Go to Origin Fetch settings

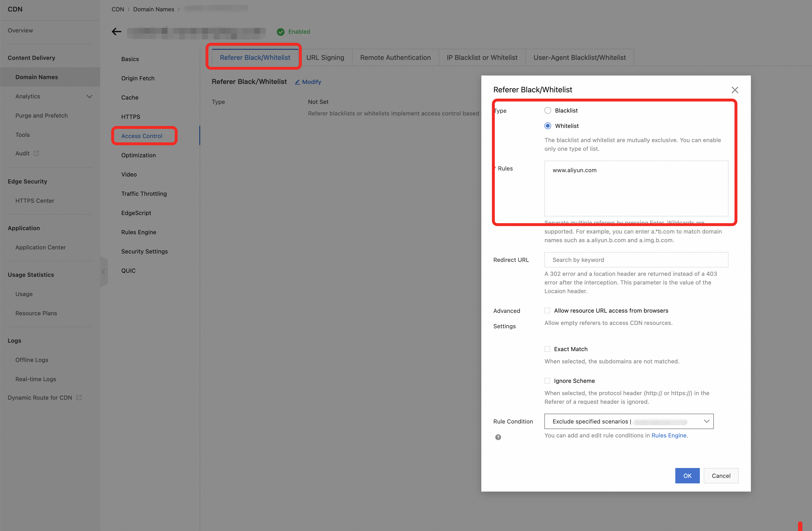coord(138,78)
